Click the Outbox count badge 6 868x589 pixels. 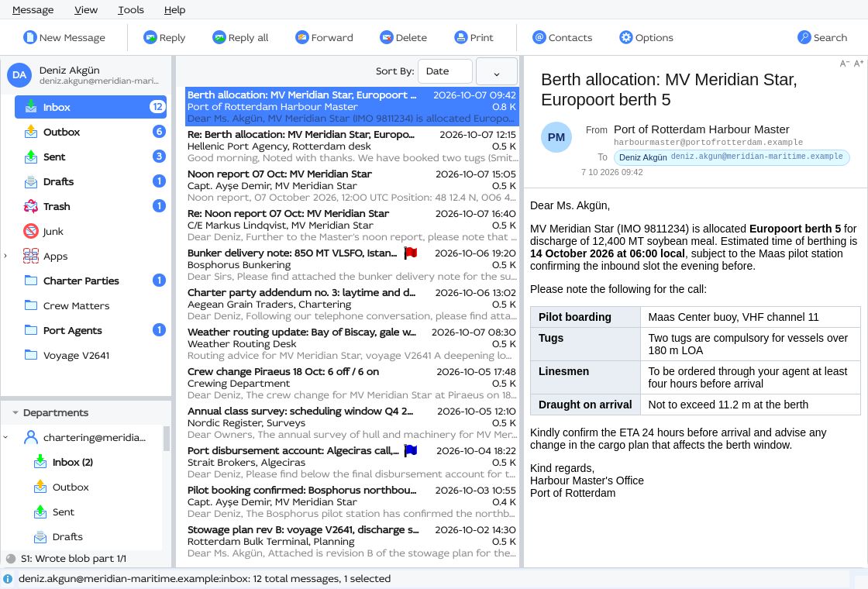159,132
